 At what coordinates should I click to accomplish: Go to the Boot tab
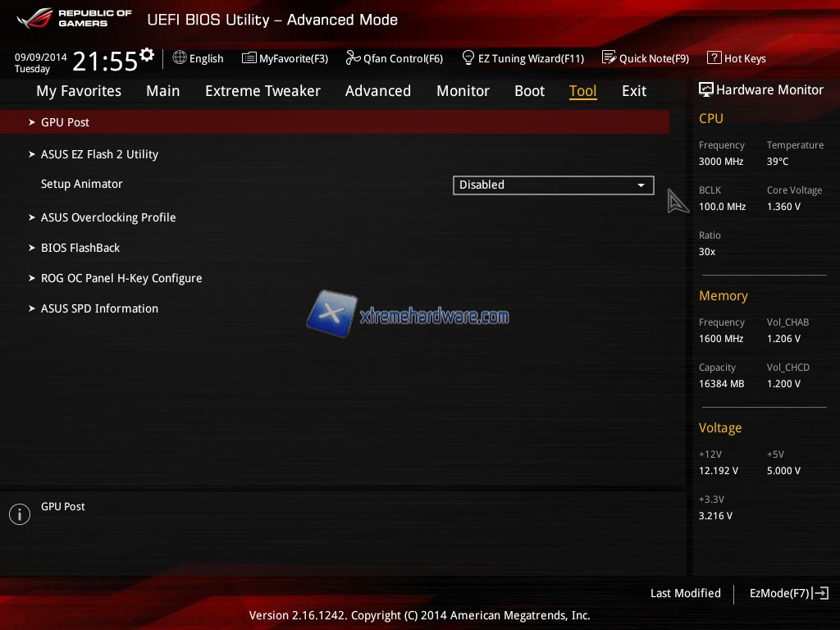pos(529,91)
